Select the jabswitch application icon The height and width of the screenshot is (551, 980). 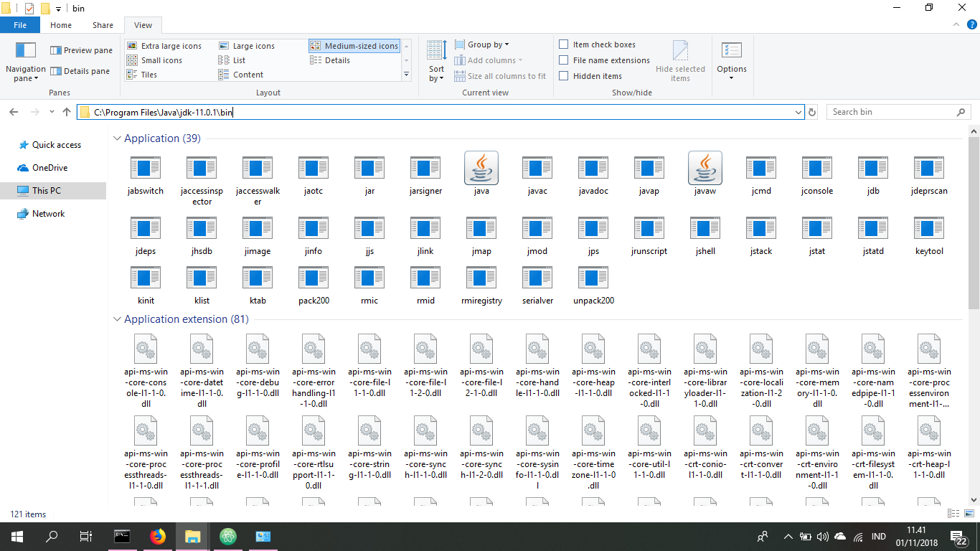click(x=146, y=168)
